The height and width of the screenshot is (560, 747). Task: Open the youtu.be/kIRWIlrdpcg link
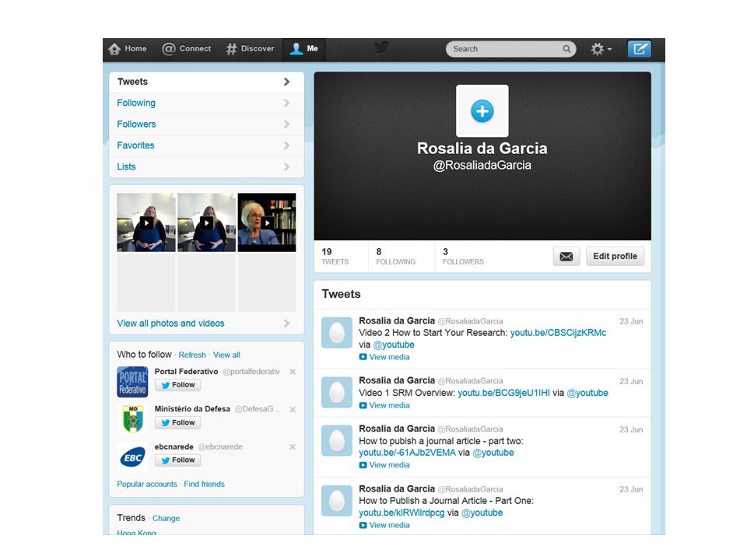pyautogui.click(x=402, y=513)
